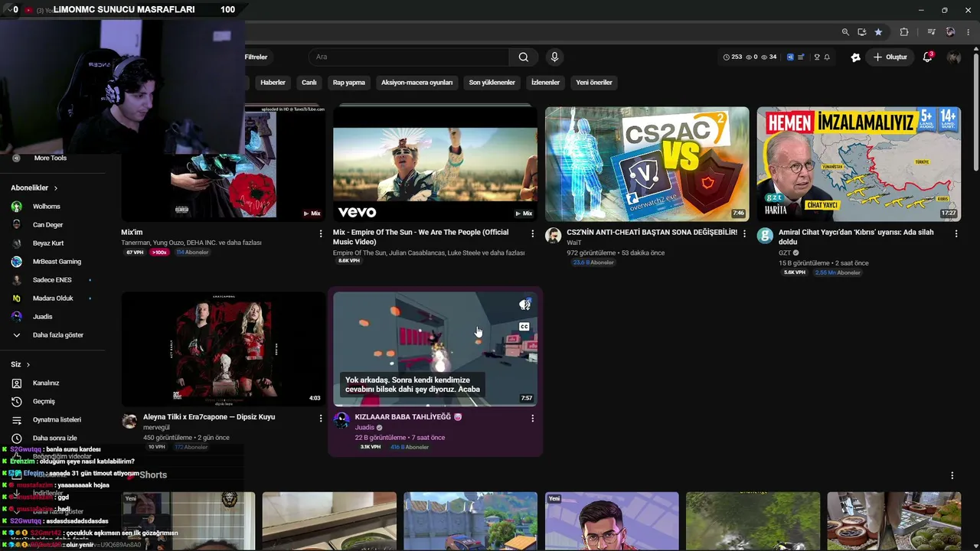Select the Haberler filter chip

pos(273,83)
